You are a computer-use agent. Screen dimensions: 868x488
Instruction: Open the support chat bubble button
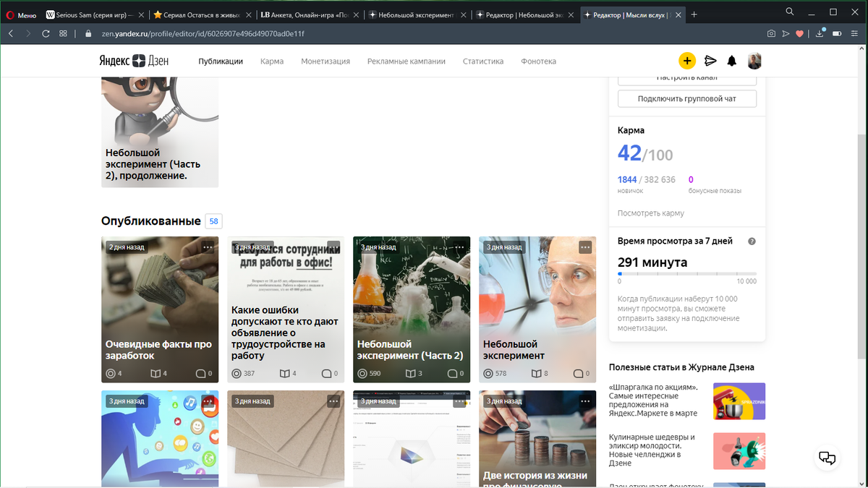click(x=827, y=458)
